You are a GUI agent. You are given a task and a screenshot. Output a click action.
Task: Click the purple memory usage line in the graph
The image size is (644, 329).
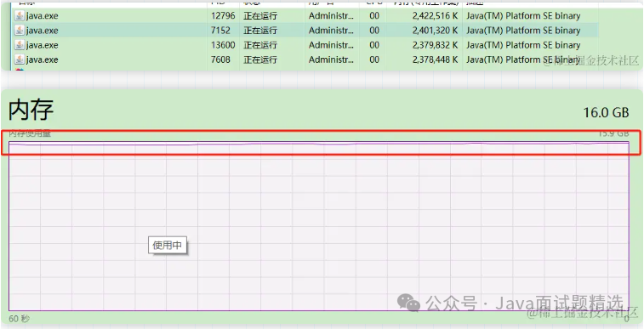319,144
